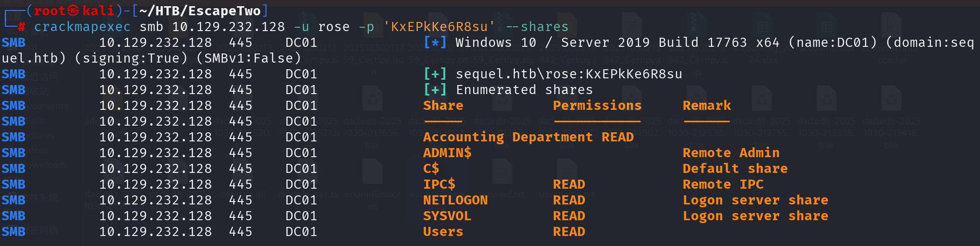Select the C$ share entry
The width and height of the screenshot is (980, 246).
click(431, 169)
